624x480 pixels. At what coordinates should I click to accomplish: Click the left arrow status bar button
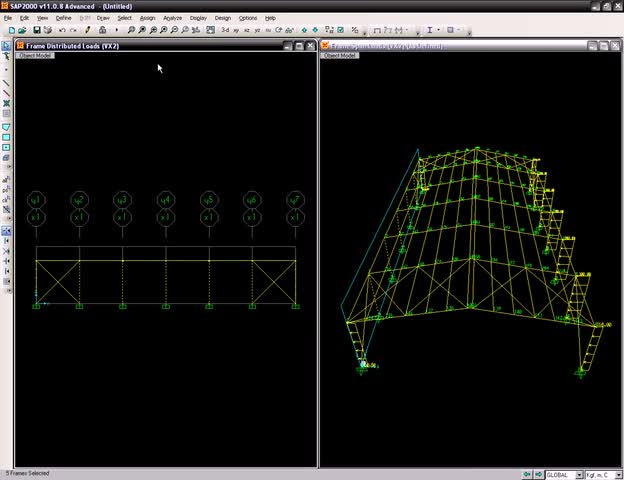click(527, 474)
